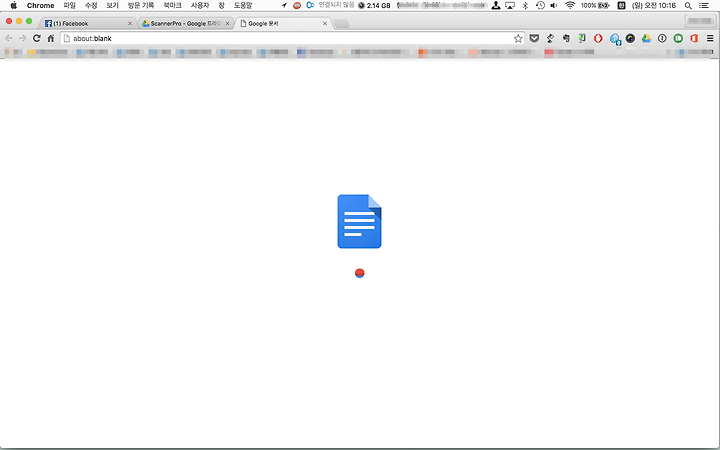This screenshot has height=450, width=720.
Task: Click the 1Password circle extension icon
Action: [x=662, y=39]
